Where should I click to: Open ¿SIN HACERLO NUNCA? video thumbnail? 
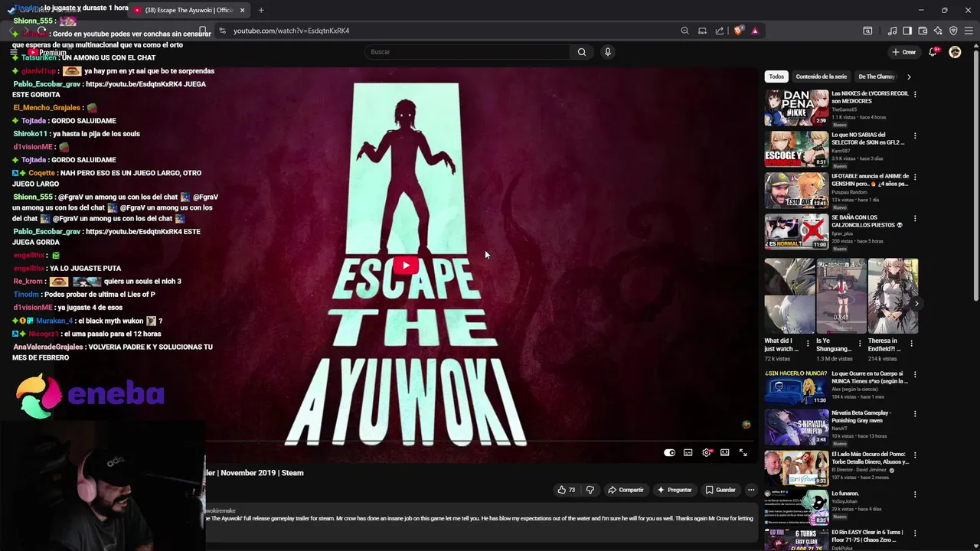796,387
